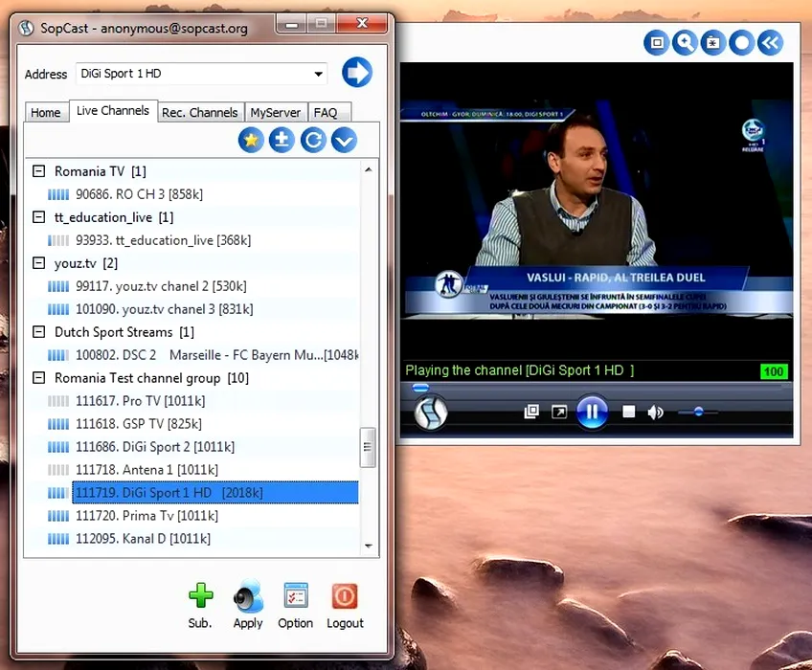The image size is (812, 670).
Task: Pause the playing DiGi Sport stream
Action: [592, 413]
